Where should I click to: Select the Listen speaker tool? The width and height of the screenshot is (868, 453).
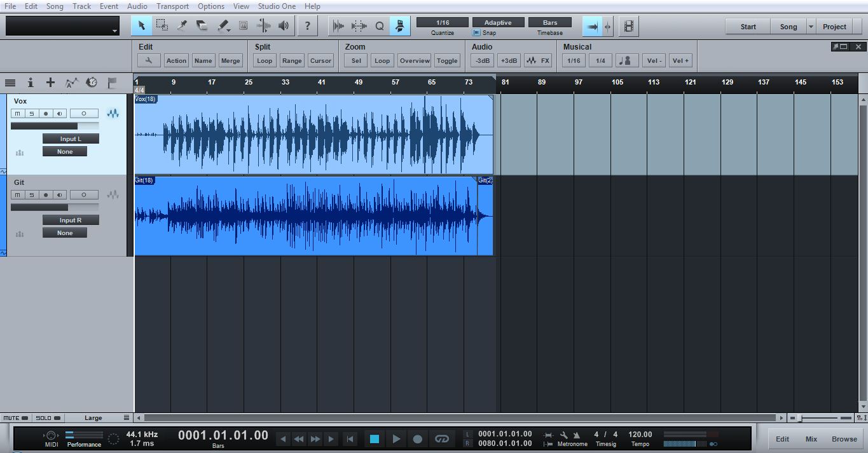click(x=284, y=26)
